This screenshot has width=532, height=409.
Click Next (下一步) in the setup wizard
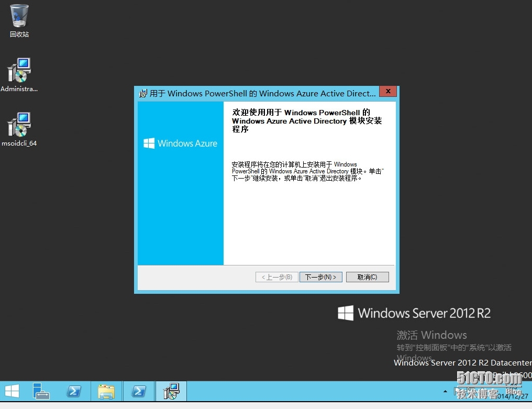click(x=320, y=277)
